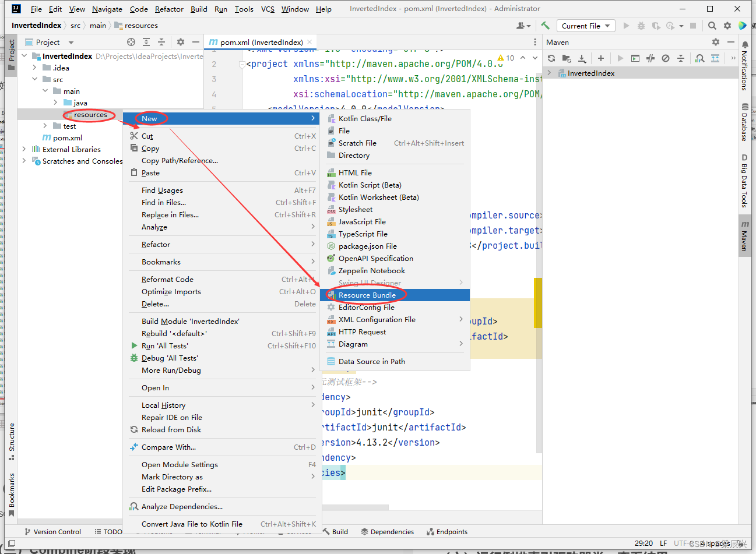756x554 pixels.
Task: Collapse all in Project panel toolbar
Action: pyautogui.click(x=161, y=42)
